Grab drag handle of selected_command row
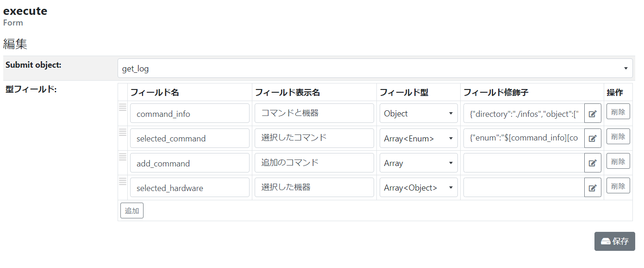The height and width of the screenshot is (268, 644). pos(123,132)
